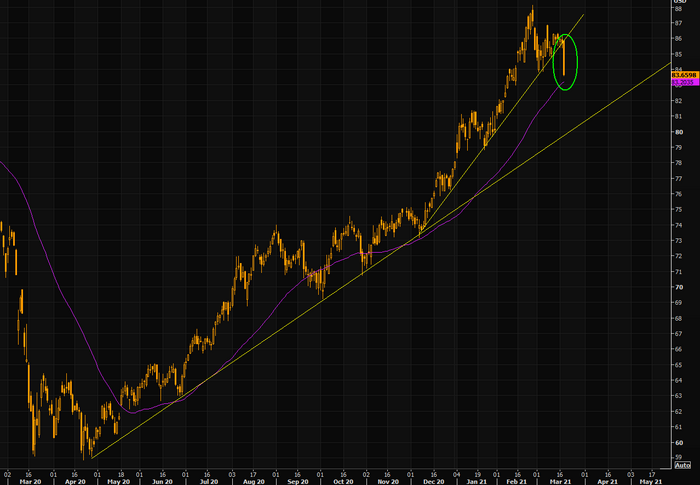Viewport: 700px width, 485px height.
Task: Click the Aug 20 label on time axis
Action: (254, 481)
